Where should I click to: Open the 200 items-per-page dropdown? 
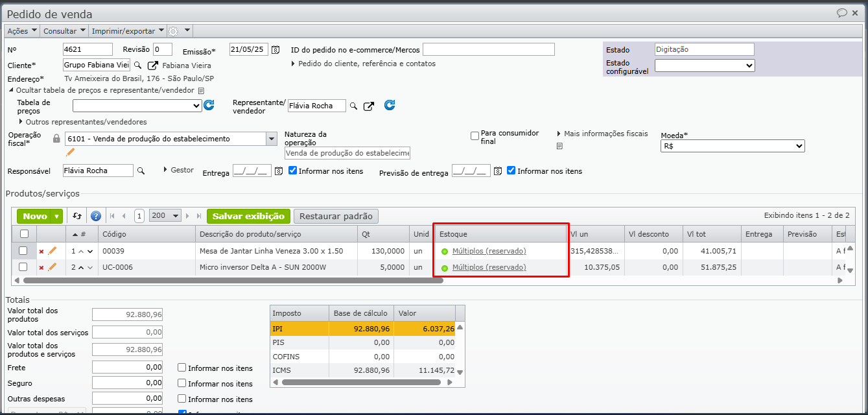165,216
